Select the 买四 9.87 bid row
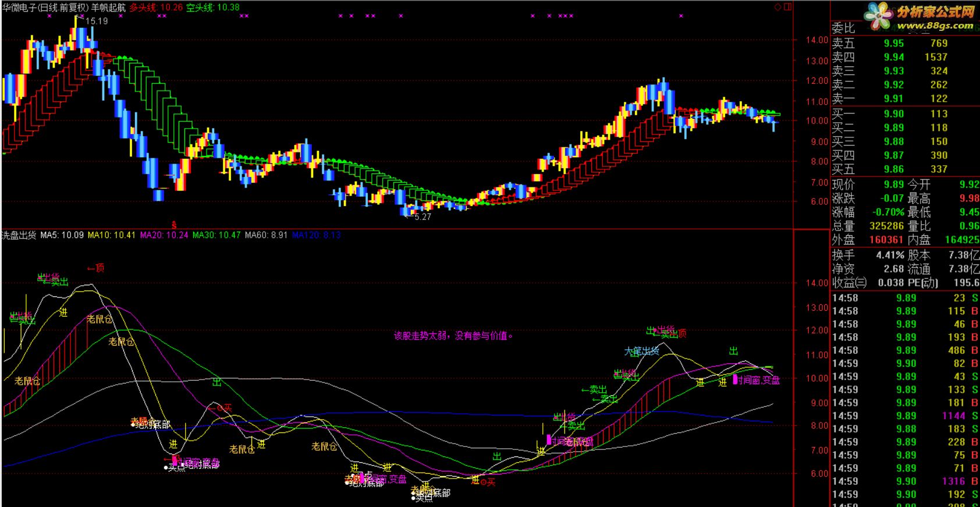Image resolution: width=980 pixels, height=507 pixels. click(x=905, y=155)
